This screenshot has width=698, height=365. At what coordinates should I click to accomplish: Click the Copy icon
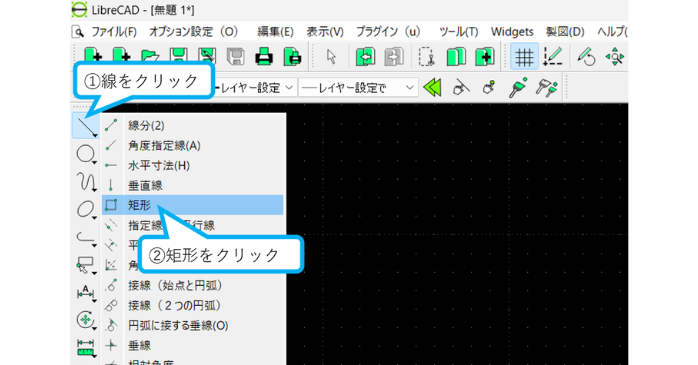(456, 57)
